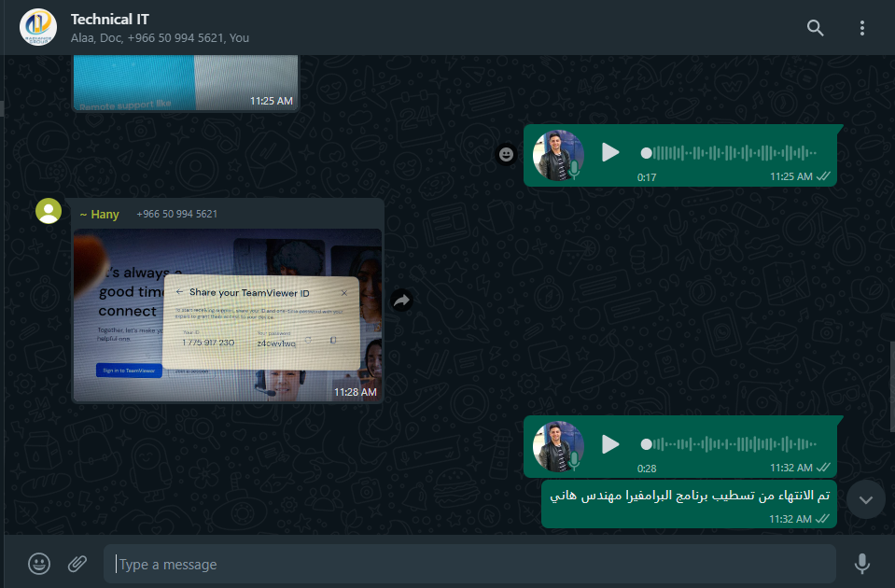
Task: Seek in the 0:17 voice message waveform
Action: point(729,153)
